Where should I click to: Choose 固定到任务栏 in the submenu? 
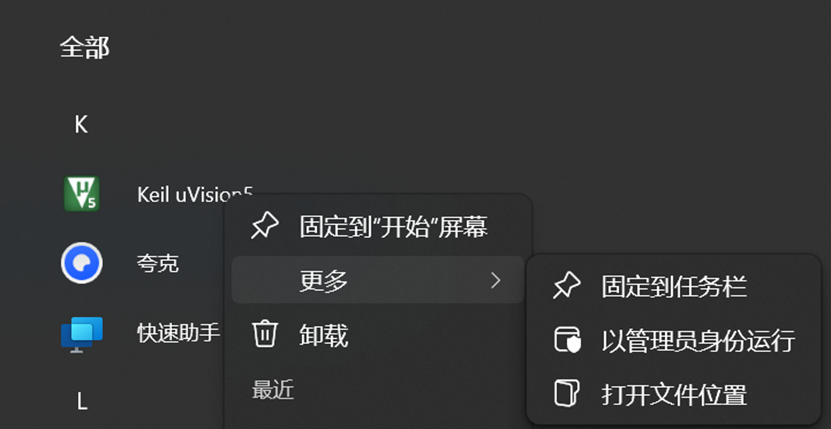(674, 286)
